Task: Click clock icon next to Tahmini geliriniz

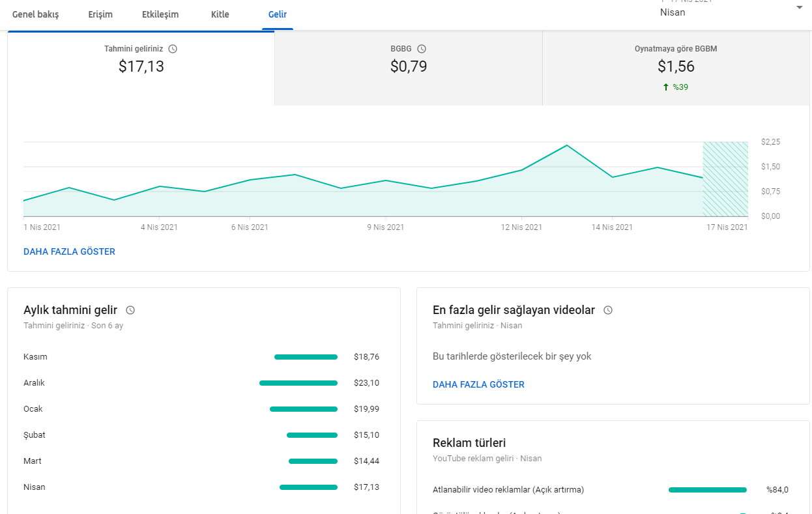Action: coord(173,49)
